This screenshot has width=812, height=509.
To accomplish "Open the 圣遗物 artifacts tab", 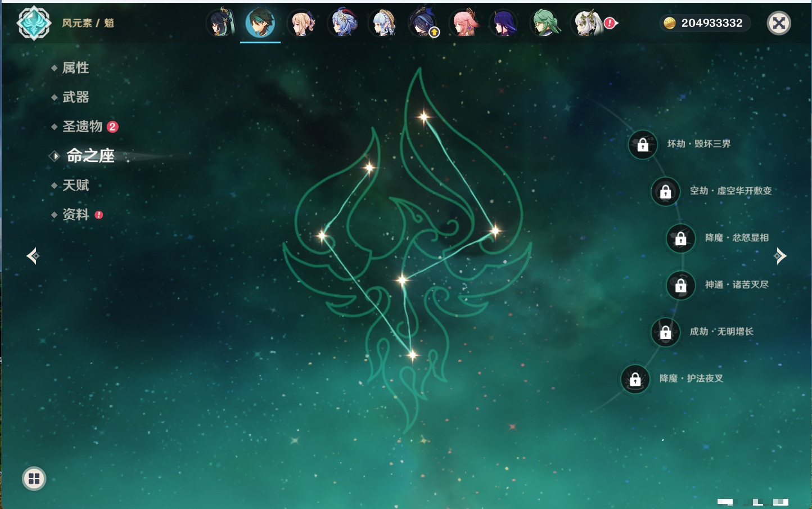I will click(x=82, y=127).
